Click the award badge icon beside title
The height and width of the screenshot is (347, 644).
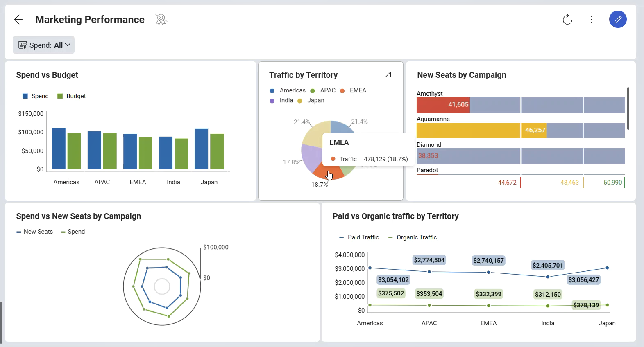pyautogui.click(x=161, y=20)
